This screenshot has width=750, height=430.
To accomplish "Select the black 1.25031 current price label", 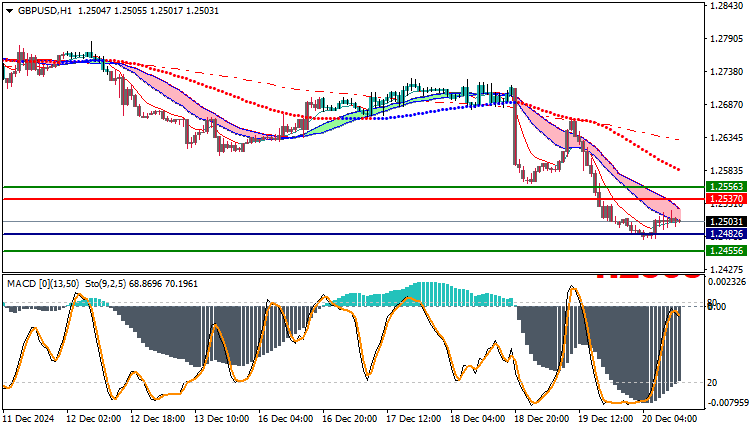I will click(x=726, y=222).
